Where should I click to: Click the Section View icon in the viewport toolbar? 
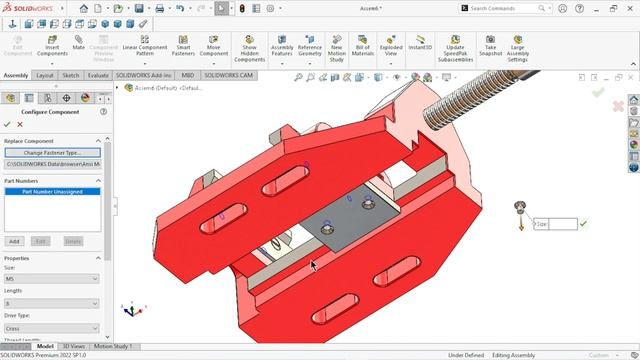point(335,77)
